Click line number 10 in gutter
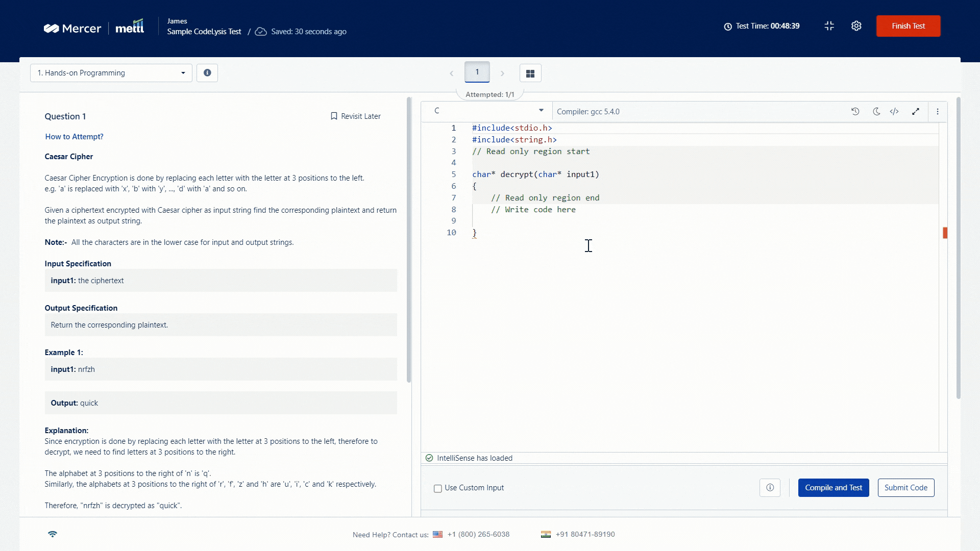Image resolution: width=980 pixels, height=551 pixels. (x=451, y=233)
